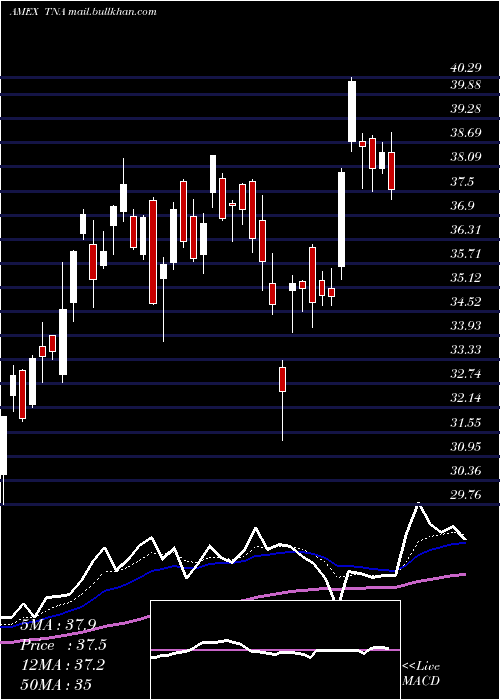Click the 33.93 price label
The width and height of the screenshot is (500, 700).
pyautogui.click(x=466, y=325)
